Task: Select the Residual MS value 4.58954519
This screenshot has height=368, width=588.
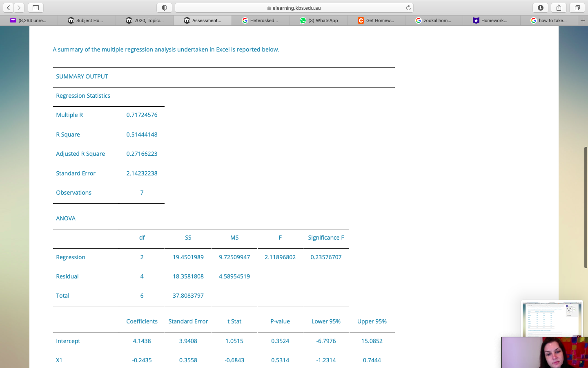Action: [234, 276]
